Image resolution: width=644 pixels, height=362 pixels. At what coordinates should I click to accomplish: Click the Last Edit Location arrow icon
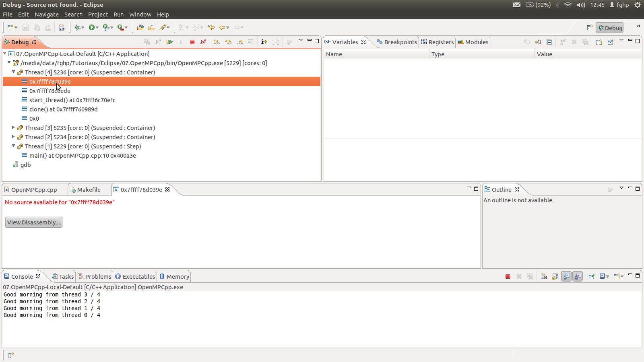(211, 27)
